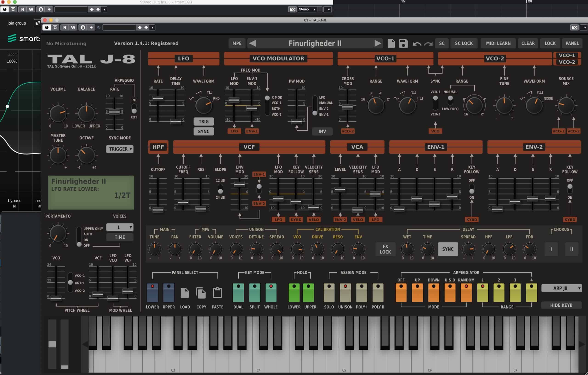This screenshot has height=375, width=588.
Task: Click the LFO TRIG button
Action: [204, 121]
